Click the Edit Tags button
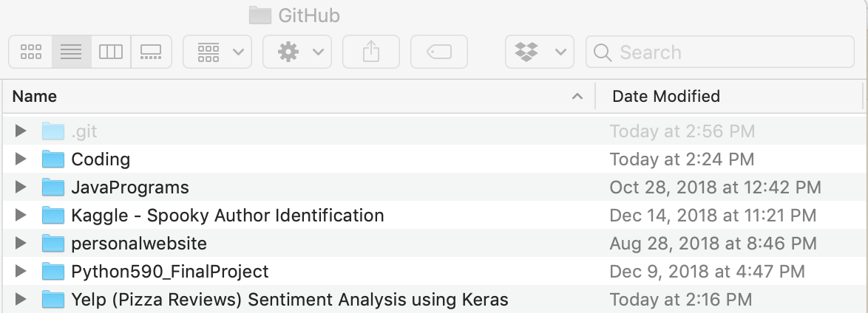The width and height of the screenshot is (868, 313). click(x=439, y=52)
